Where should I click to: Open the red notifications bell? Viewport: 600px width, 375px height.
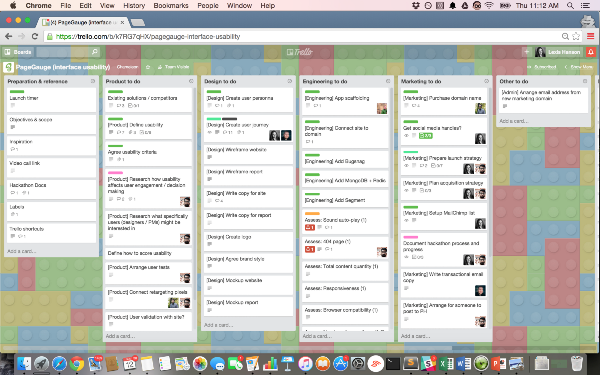pyautogui.click(x=590, y=52)
